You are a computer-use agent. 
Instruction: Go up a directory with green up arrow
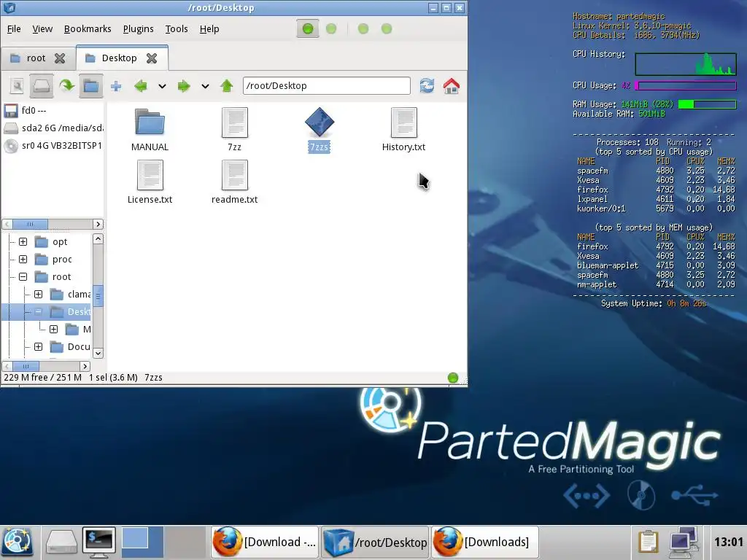pos(227,86)
